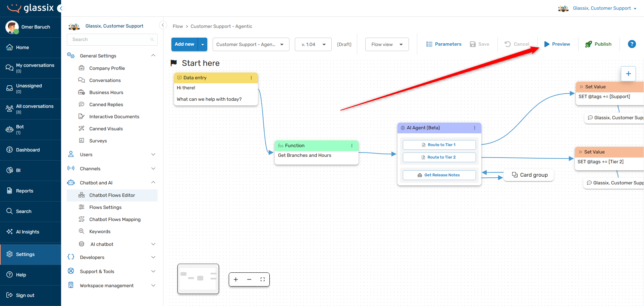Click the plus button to add card
The height and width of the screenshot is (306, 644).
[628, 74]
